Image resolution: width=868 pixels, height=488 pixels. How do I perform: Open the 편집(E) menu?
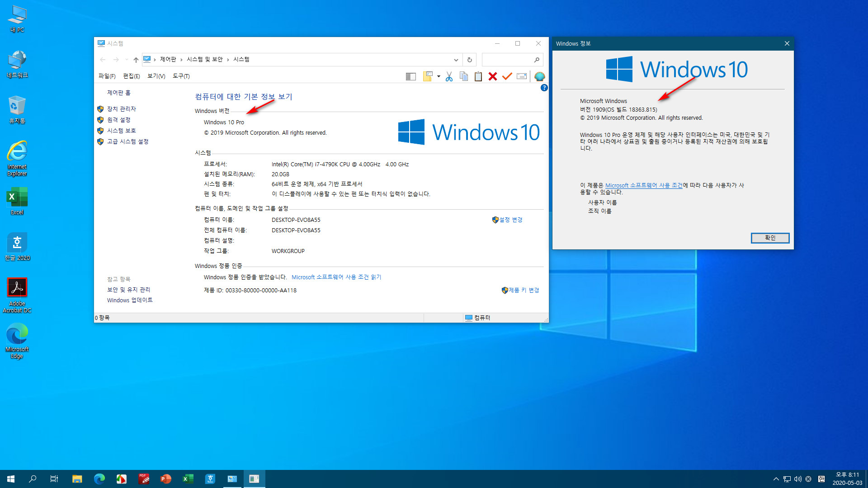pyautogui.click(x=132, y=76)
